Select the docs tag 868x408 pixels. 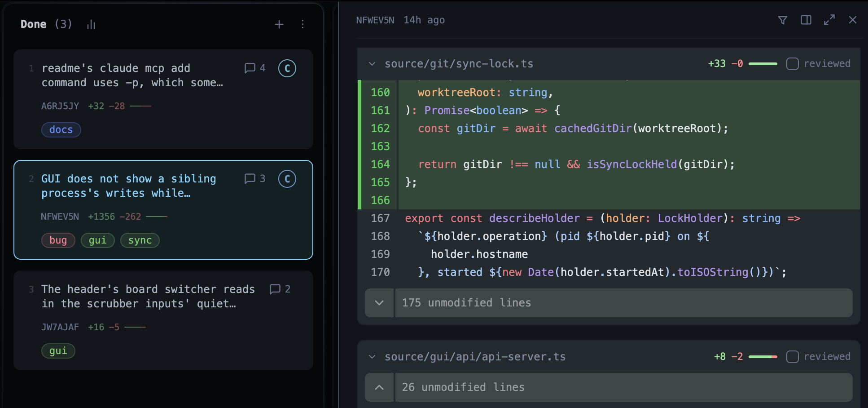61,130
